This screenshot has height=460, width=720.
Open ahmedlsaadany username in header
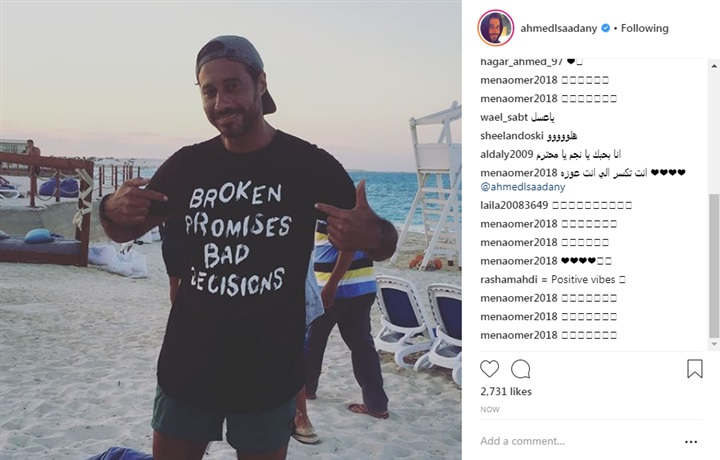(558, 28)
